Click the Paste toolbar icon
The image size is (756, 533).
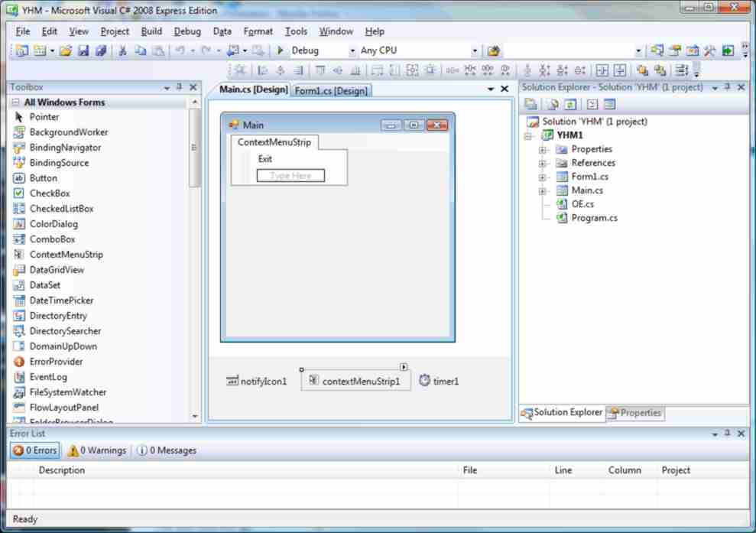tap(158, 50)
